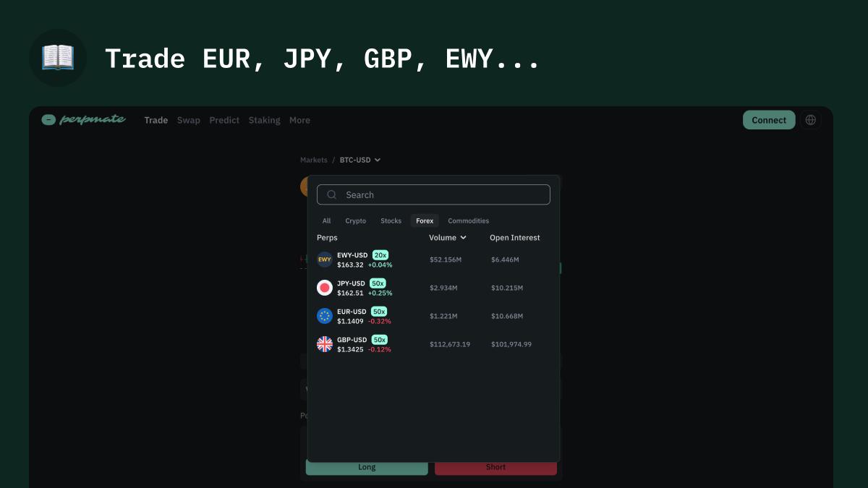Open the language globe icon
Screen dimensions: 868x488
[810, 120]
